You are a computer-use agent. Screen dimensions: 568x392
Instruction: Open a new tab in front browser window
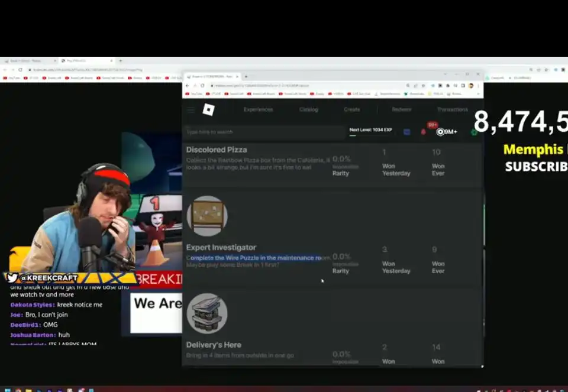tap(246, 77)
